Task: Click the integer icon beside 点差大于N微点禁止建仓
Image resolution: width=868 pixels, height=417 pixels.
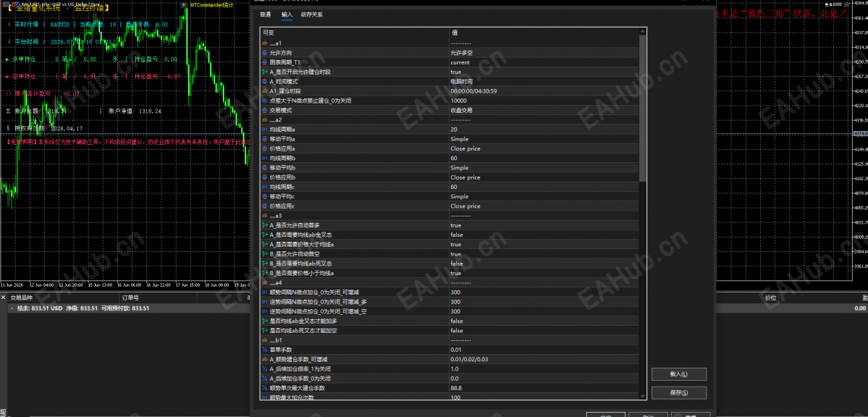Action: (265, 101)
